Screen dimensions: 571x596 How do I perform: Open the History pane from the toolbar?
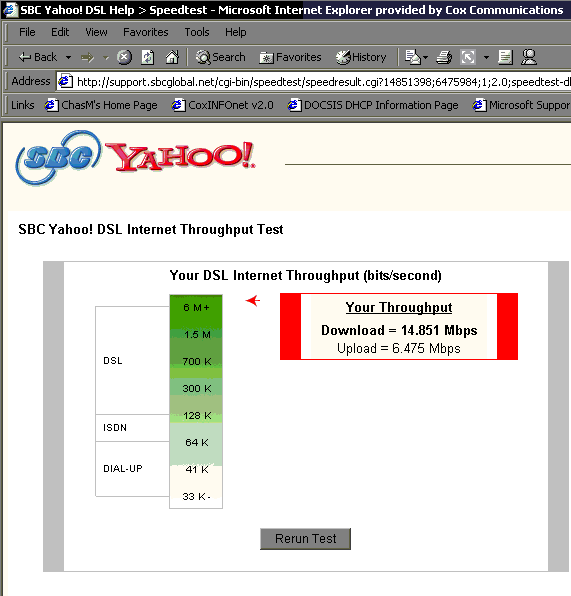tap(361, 57)
